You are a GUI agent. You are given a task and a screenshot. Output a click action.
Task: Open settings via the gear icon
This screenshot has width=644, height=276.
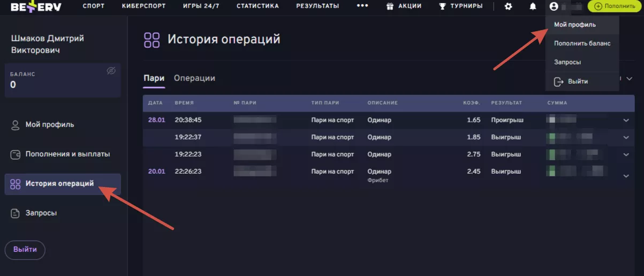509,6
